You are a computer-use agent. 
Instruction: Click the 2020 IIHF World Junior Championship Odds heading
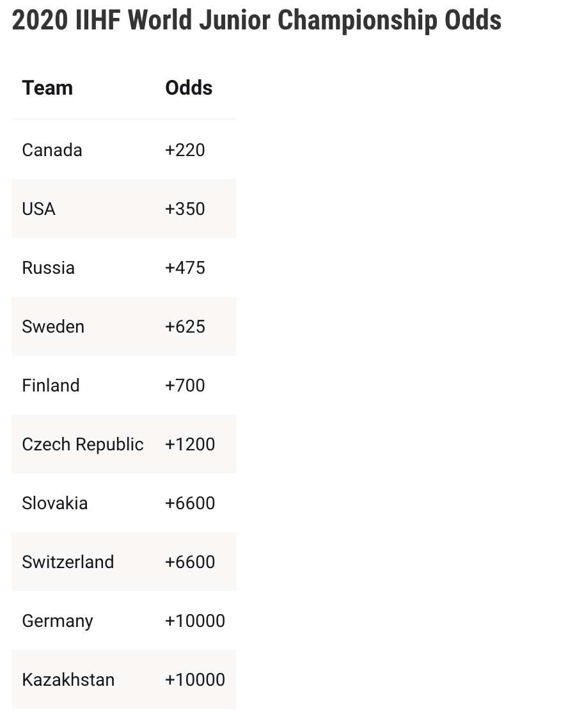point(257,21)
